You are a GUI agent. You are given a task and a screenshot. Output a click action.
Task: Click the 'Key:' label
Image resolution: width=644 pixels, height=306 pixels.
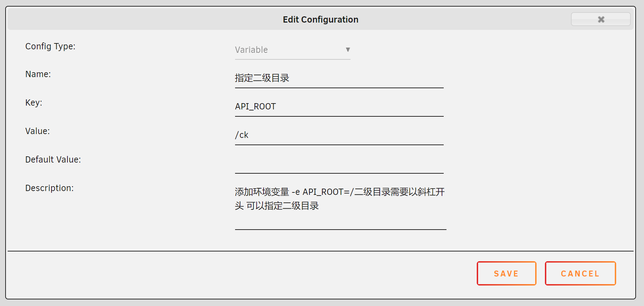(x=34, y=103)
